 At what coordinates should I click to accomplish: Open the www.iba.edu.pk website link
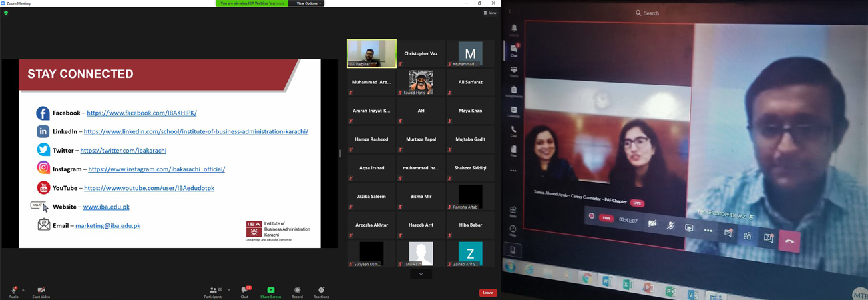click(x=106, y=207)
